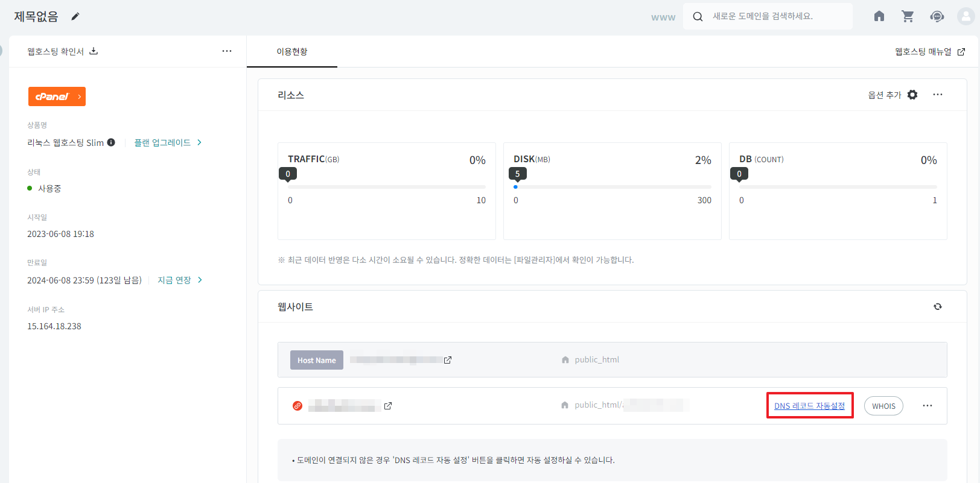Refresh the 웹사이트 list
This screenshot has width=980, height=483.
click(938, 306)
